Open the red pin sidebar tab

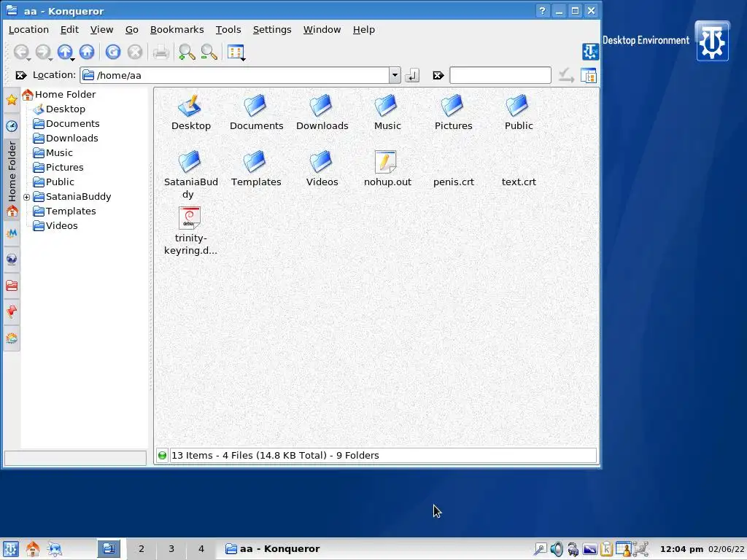[12, 311]
